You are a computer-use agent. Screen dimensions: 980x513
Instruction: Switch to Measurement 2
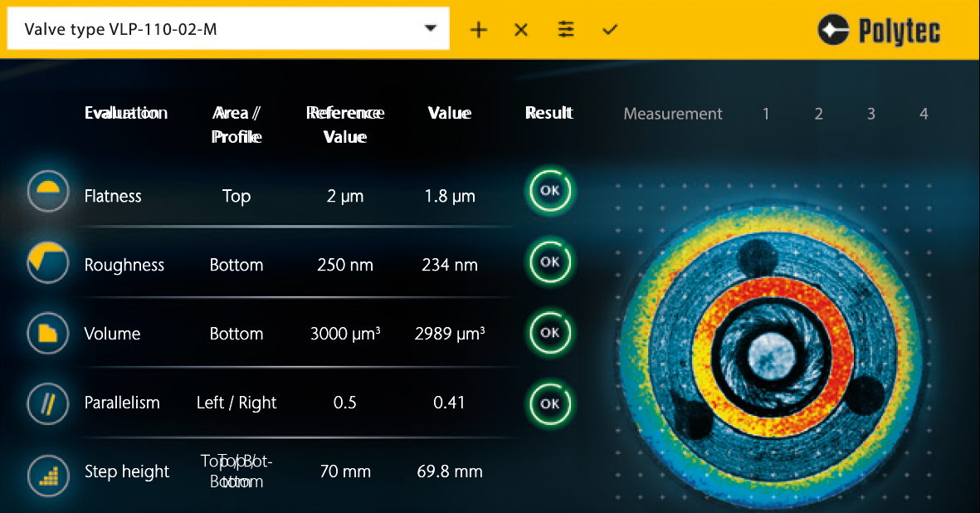point(818,114)
